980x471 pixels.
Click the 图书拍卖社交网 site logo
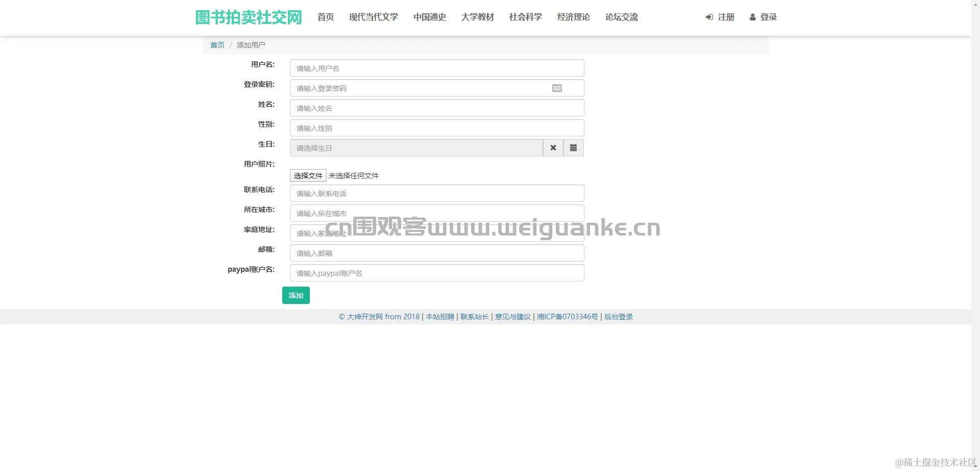coord(249,17)
